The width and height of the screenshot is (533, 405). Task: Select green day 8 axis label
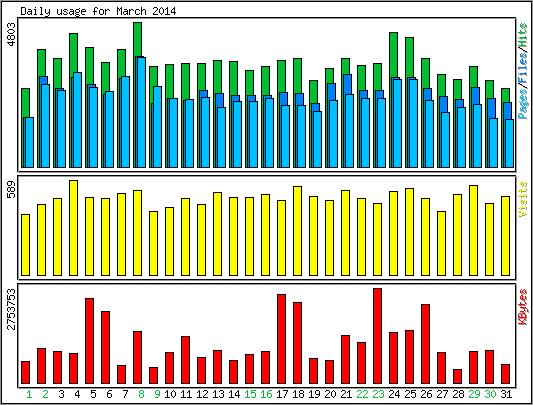[x=141, y=394]
